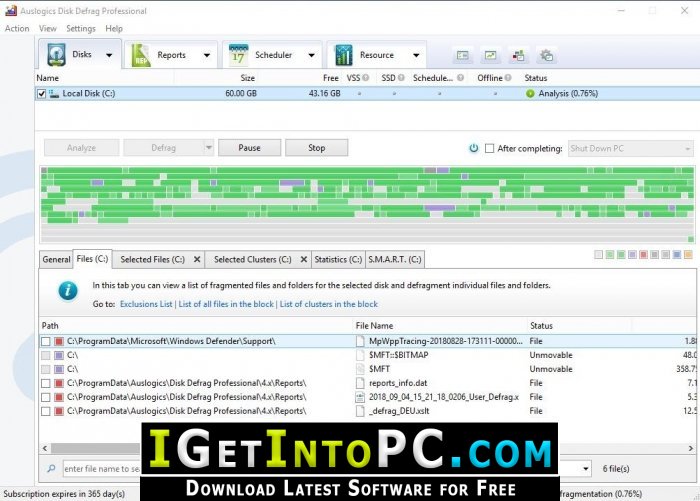This screenshot has width=700, height=501.
Task: Click the green analysis status icon
Action: (530, 94)
